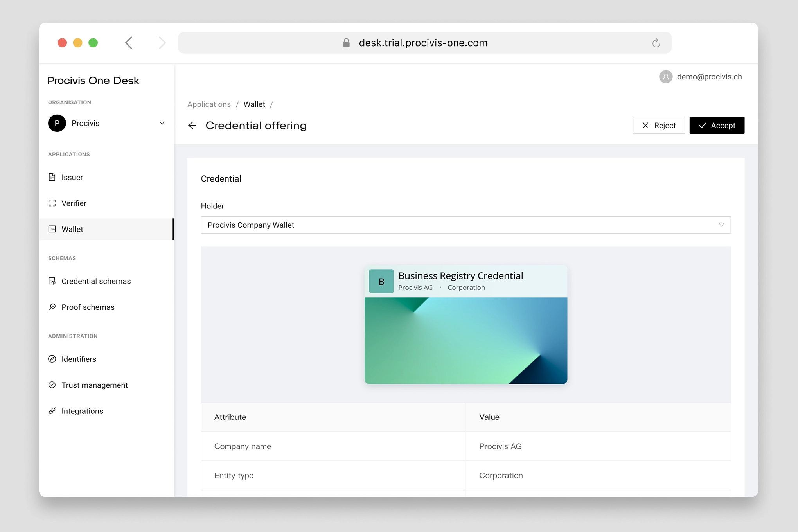Click the user avatar icon for demo@procivis.ch

click(x=665, y=77)
